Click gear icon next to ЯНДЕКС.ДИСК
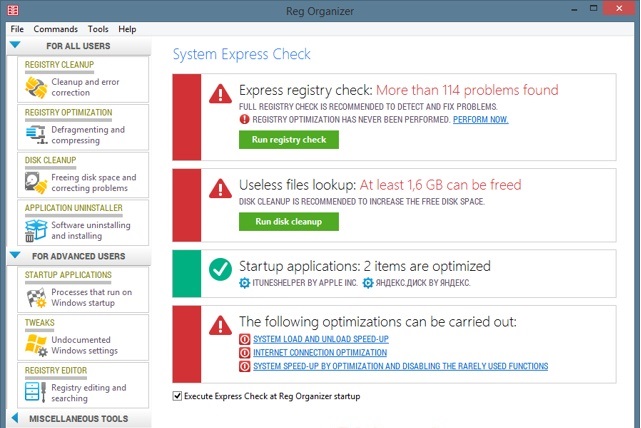Image resolution: width=641 pixels, height=428 pixels. tap(368, 283)
